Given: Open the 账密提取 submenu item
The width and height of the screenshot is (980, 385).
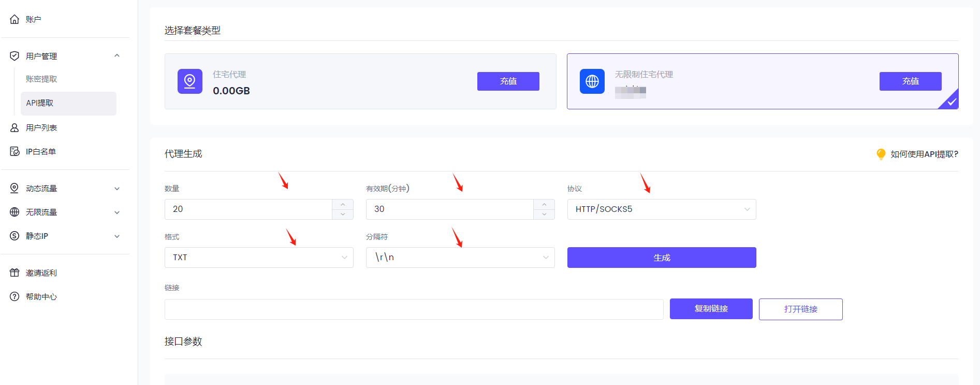Looking at the screenshot, I should tap(42, 79).
